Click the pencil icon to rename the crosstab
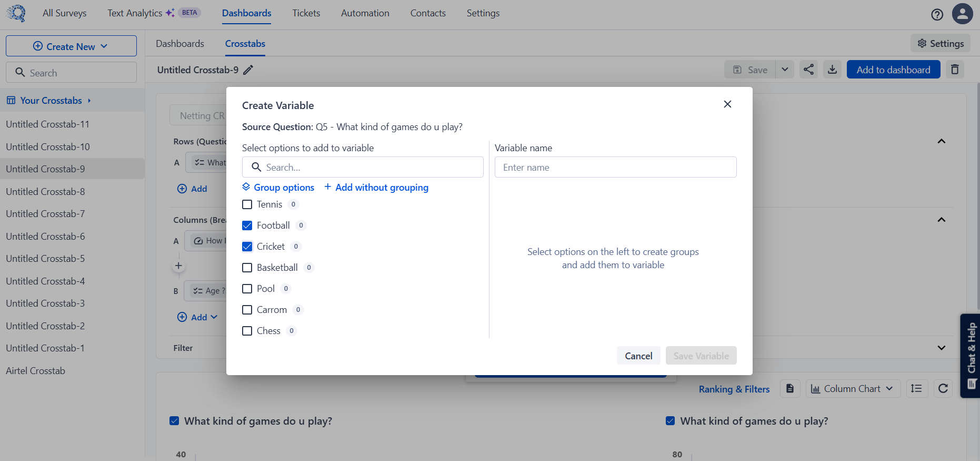The height and width of the screenshot is (461, 980). click(248, 70)
